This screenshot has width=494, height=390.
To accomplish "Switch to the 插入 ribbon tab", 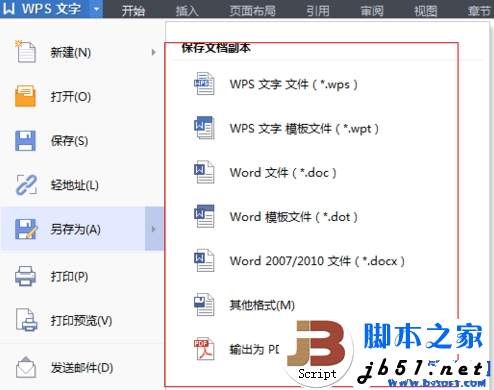I will (x=187, y=11).
